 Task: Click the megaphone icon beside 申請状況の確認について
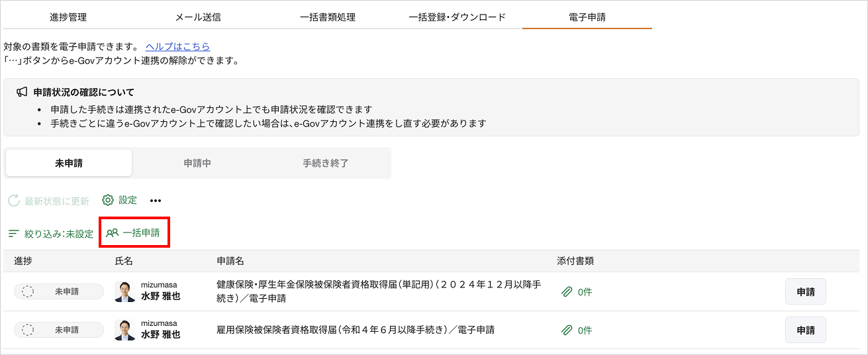[22, 92]
